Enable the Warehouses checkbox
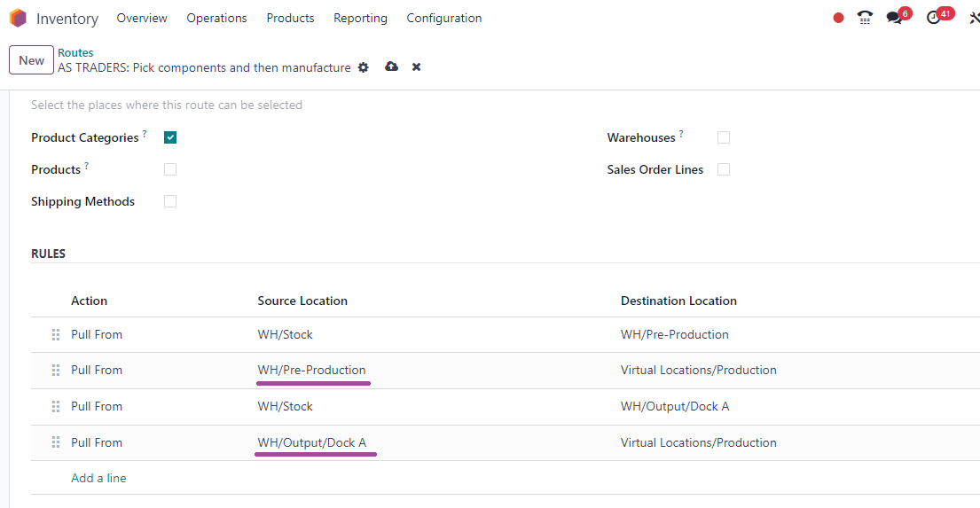The width and height of the screenshot is (980, 508). [724, 137]
